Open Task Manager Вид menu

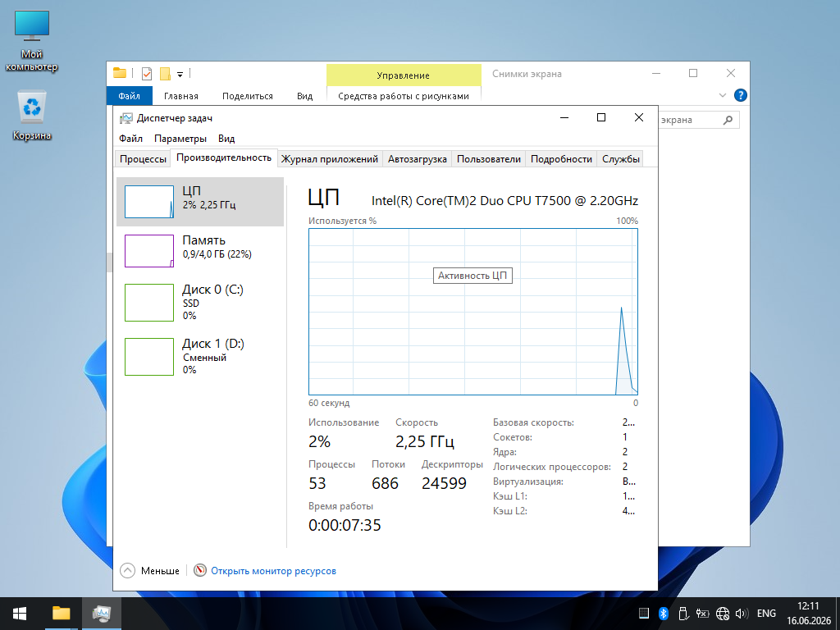(x=226, y=138)
